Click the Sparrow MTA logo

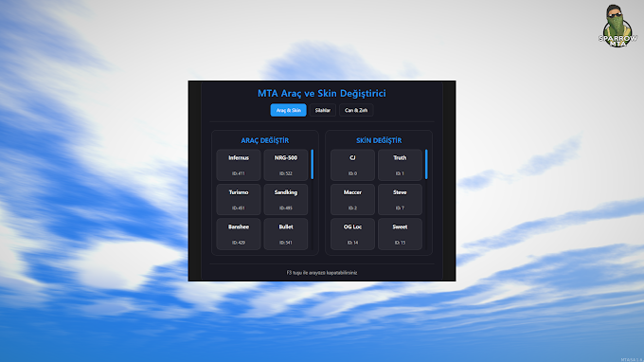click(617, 26)
